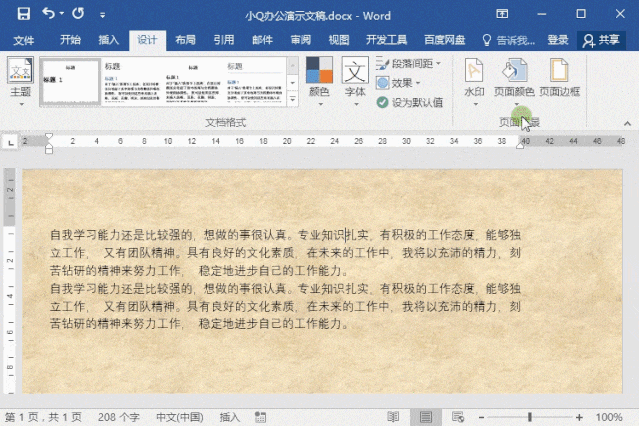The width and height of the screenshot is (639, 426).
Task: Click Set as Default checkmark option
Action: 410,102
